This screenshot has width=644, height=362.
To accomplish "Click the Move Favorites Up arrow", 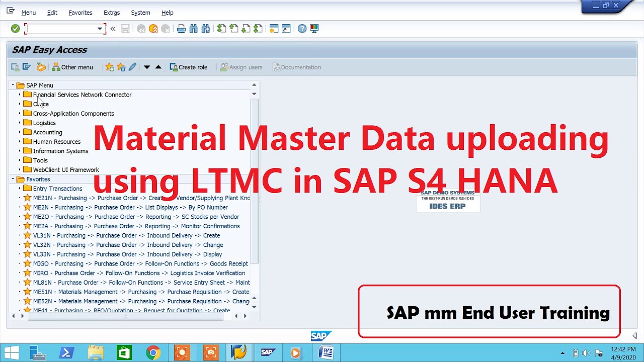I will (158, 67).
